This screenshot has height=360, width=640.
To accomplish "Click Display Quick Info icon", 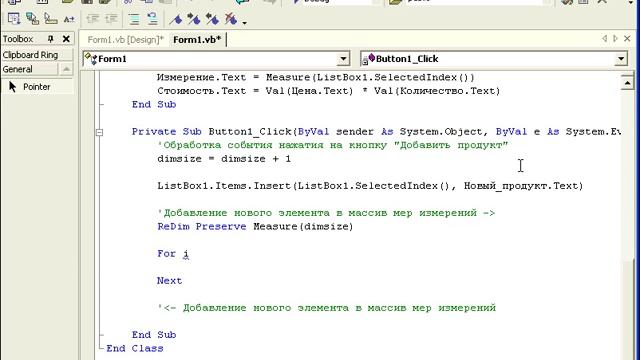I will click(x=51, y=19).
